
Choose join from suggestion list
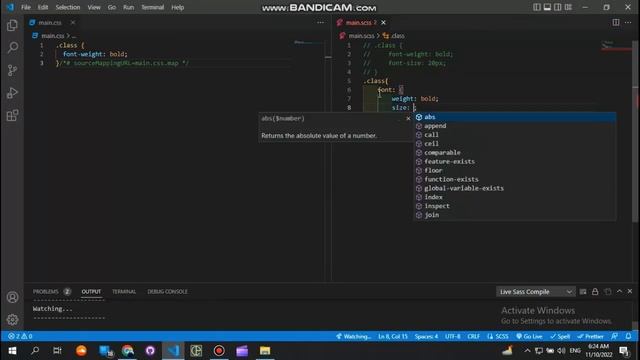click(514, 215)
